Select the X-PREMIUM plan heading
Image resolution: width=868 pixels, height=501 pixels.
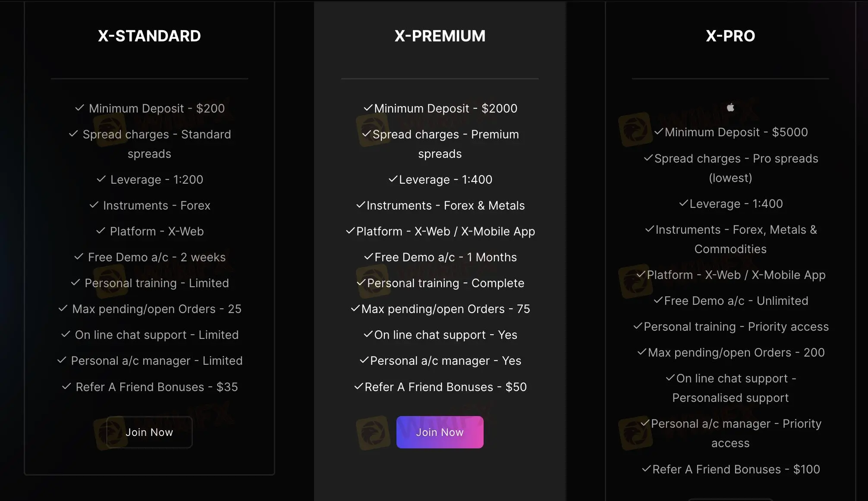point(440,36)
